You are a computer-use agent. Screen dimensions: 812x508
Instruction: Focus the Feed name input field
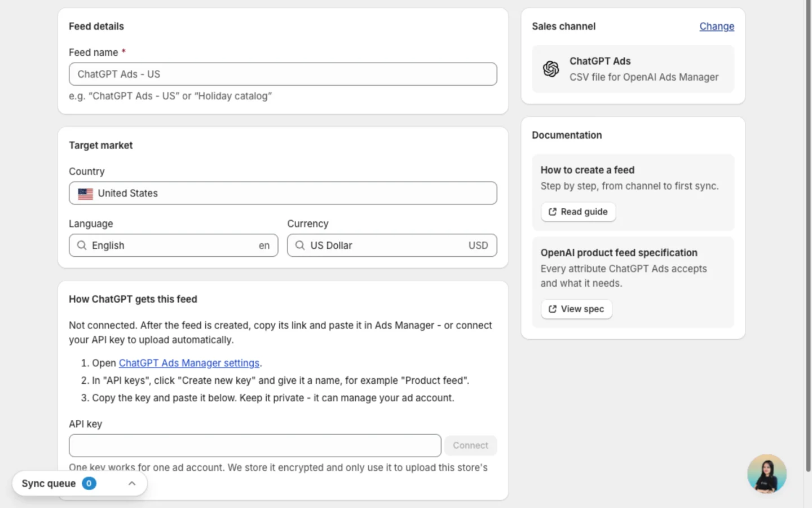(x=283, y=74)
